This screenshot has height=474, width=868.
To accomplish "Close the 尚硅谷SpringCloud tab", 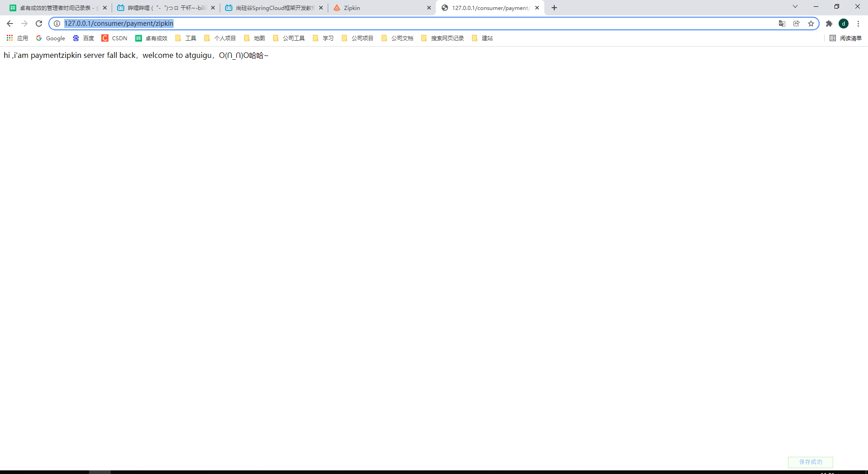I will [x=321, y=8].
